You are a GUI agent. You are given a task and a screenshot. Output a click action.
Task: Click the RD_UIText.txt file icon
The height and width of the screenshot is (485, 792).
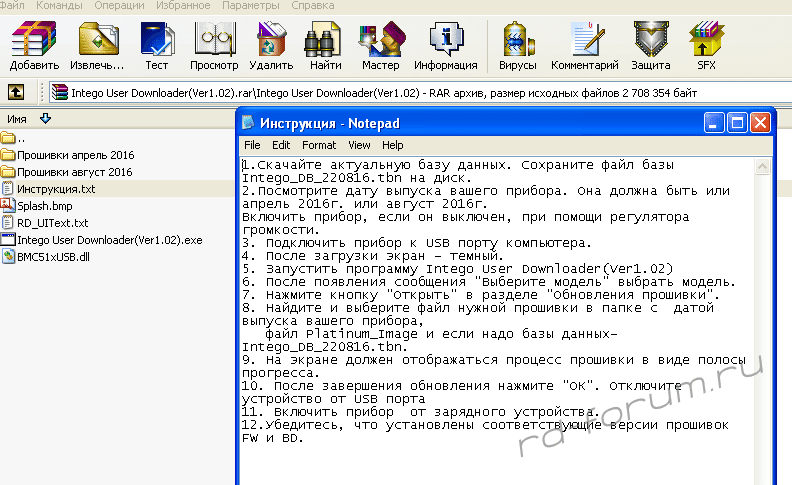(8, 222)
